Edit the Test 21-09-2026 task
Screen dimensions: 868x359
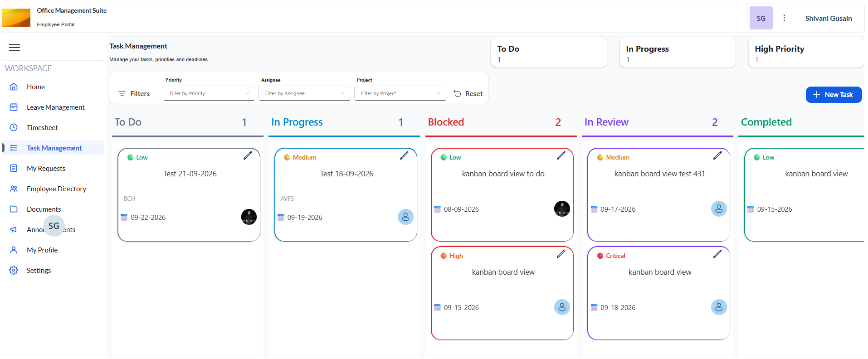[x=248, y=155]
